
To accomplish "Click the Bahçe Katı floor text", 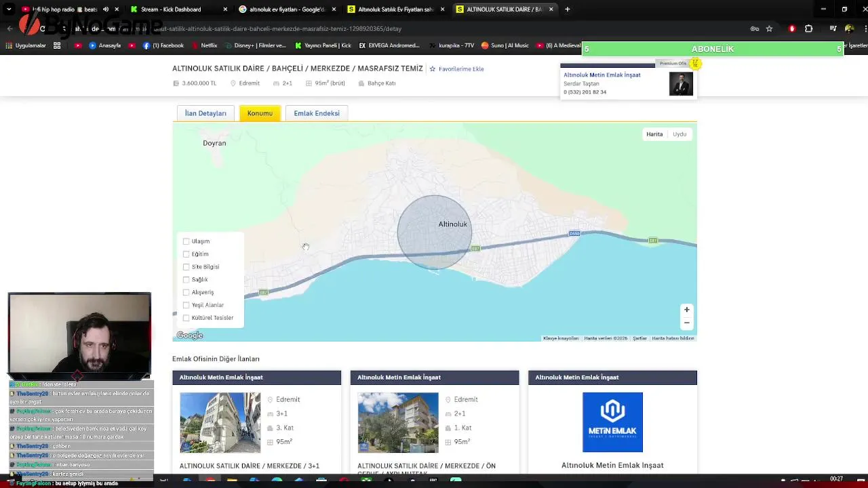I will 382,83.
